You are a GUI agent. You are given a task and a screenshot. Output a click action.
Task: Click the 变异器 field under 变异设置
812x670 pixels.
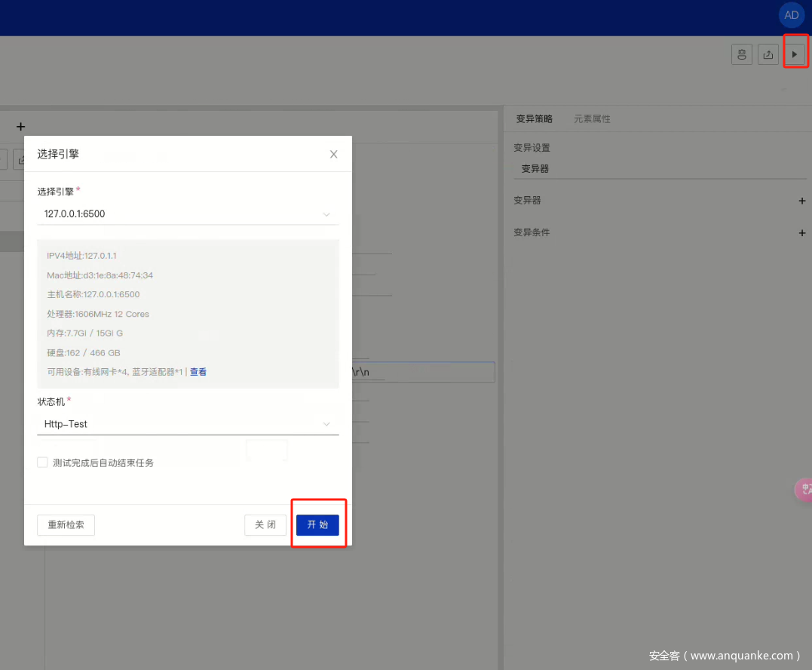coord(660,169)
